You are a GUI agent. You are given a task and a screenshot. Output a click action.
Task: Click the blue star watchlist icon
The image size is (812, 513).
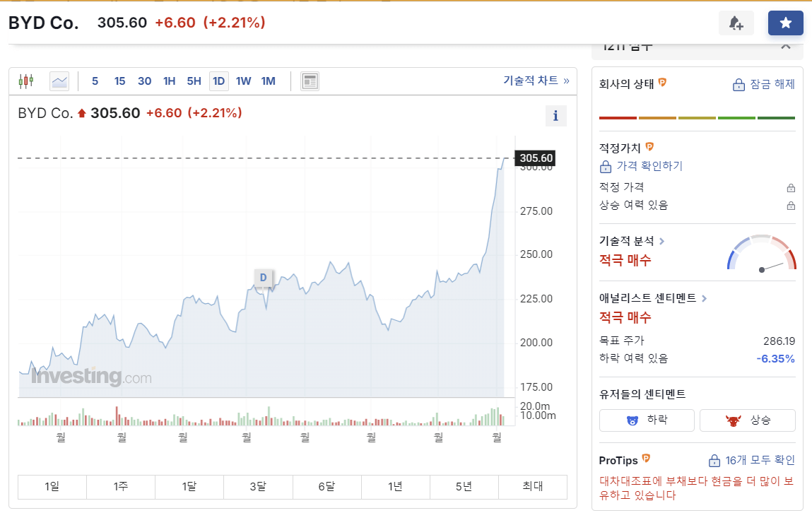point(785,22)
